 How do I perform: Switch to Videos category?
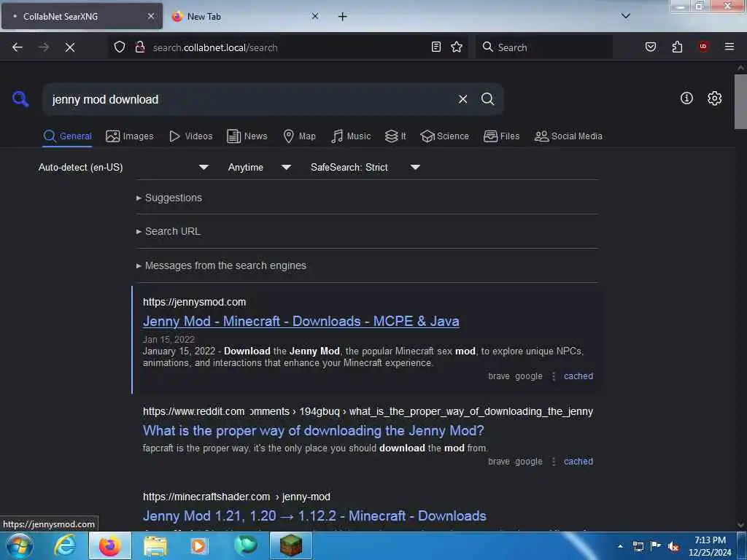tap(191, 136)
